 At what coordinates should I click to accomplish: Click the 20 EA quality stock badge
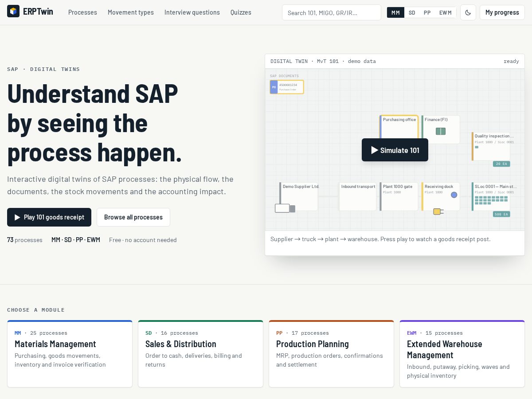(x=501, y=164)
